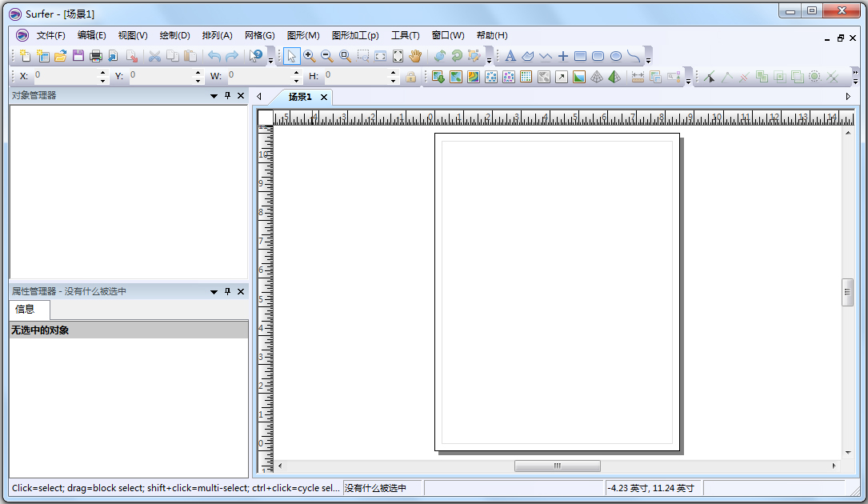Select the Polygon drawing tool
This screenshot has height=504, width=868.
[x=528, y=55]
